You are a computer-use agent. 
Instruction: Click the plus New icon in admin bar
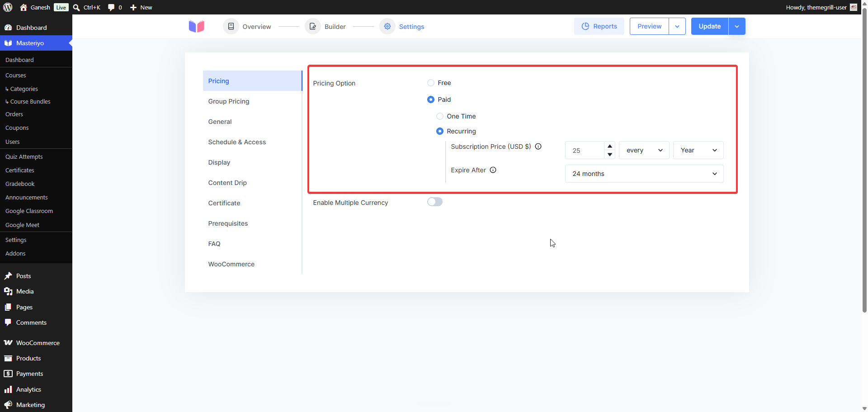coord(133,7)
